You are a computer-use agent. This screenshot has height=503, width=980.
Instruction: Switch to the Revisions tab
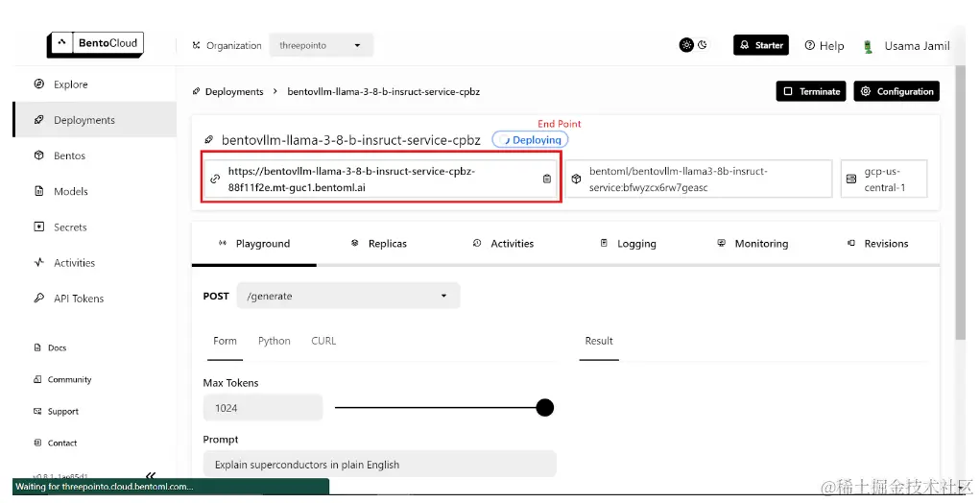(877, 244)
